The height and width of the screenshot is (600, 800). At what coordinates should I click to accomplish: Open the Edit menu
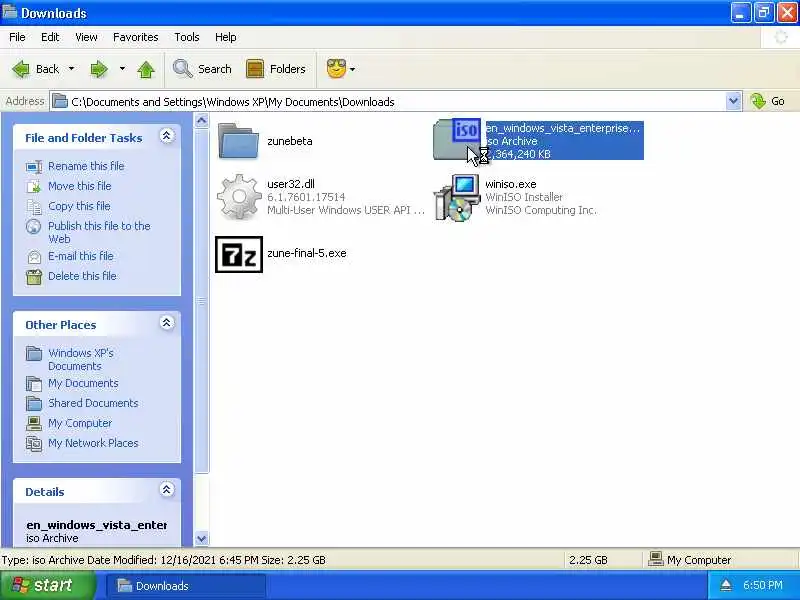coord(50,37)
